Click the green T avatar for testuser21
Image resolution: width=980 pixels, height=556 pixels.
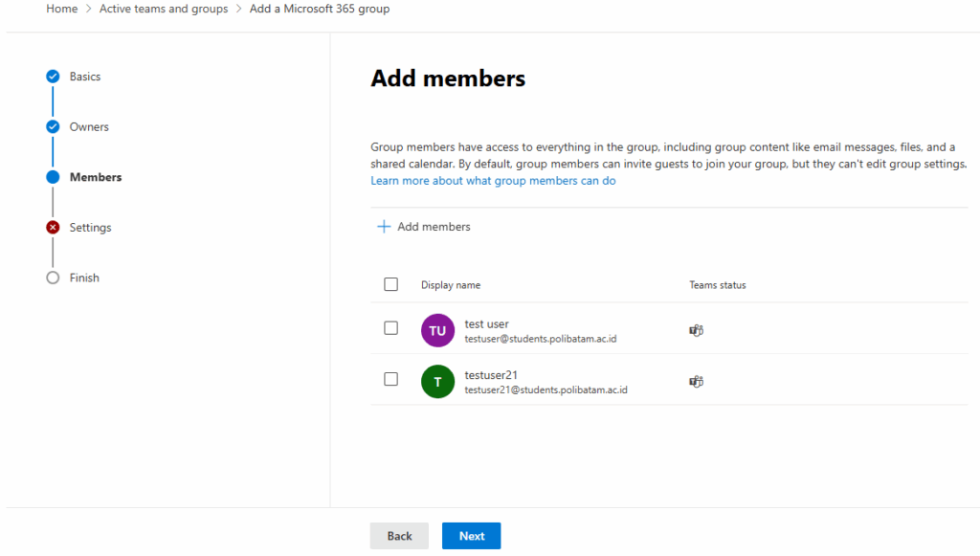(x=437, y=382)
